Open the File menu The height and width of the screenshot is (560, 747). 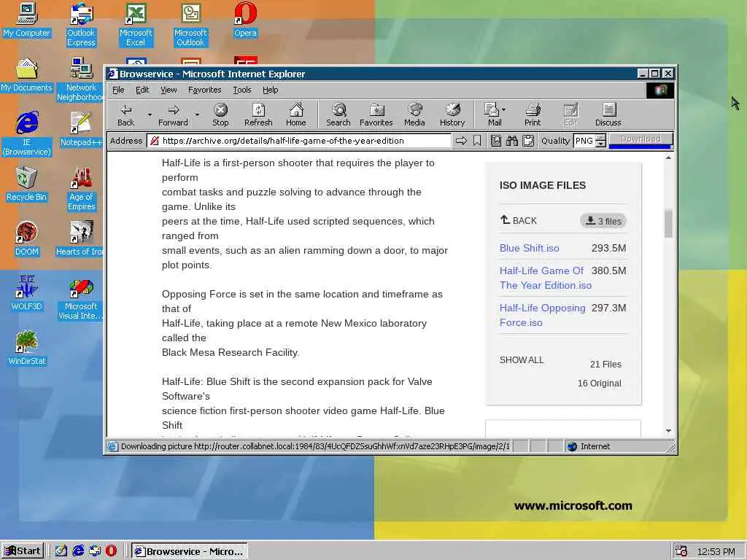tap(118, 90)
